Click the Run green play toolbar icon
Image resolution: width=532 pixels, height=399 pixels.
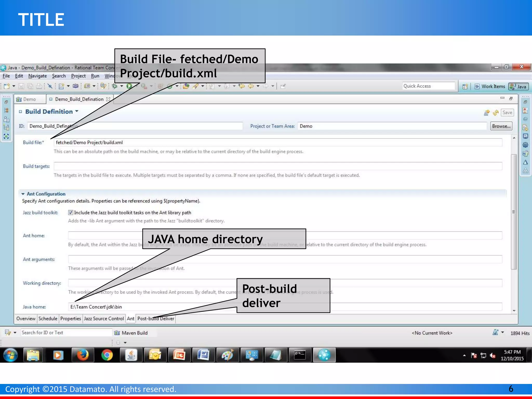tap(129, 86)
